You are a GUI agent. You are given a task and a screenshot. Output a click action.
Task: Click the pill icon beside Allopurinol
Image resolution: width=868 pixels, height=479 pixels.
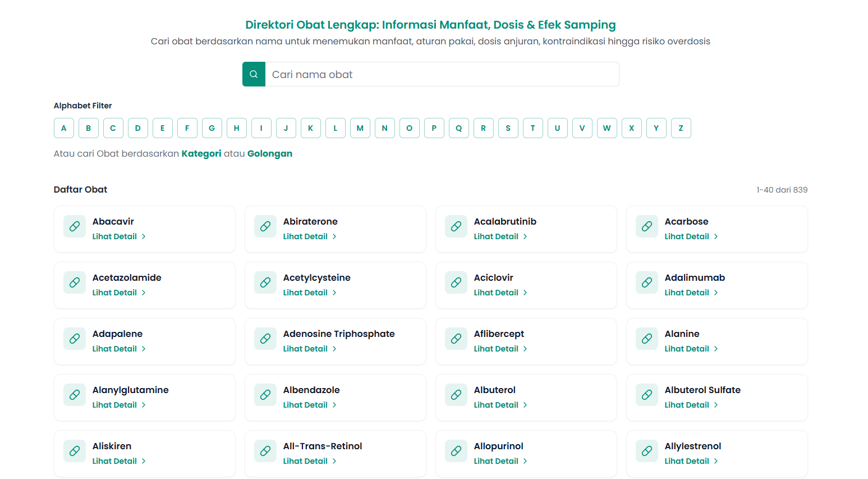click(456, 451)
